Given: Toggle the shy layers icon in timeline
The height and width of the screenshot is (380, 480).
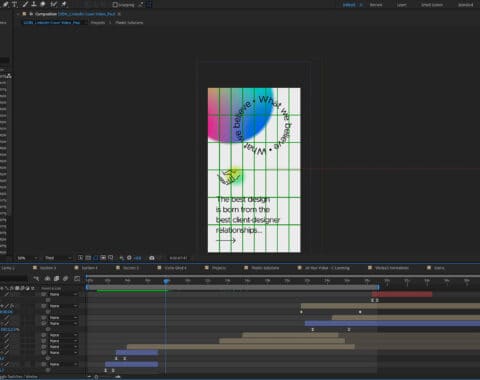Looking at the screenshot, I should point(47,278).
